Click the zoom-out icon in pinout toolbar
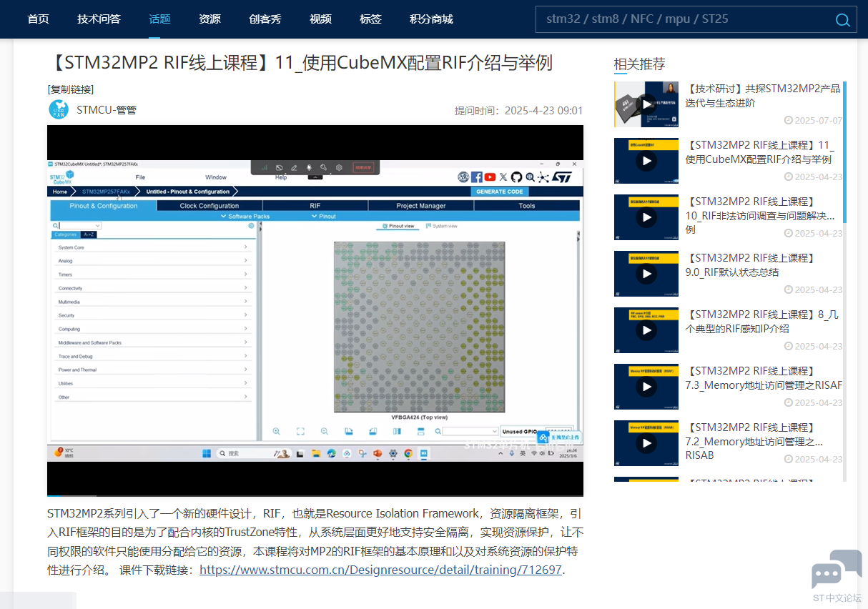 click(324, 431)
